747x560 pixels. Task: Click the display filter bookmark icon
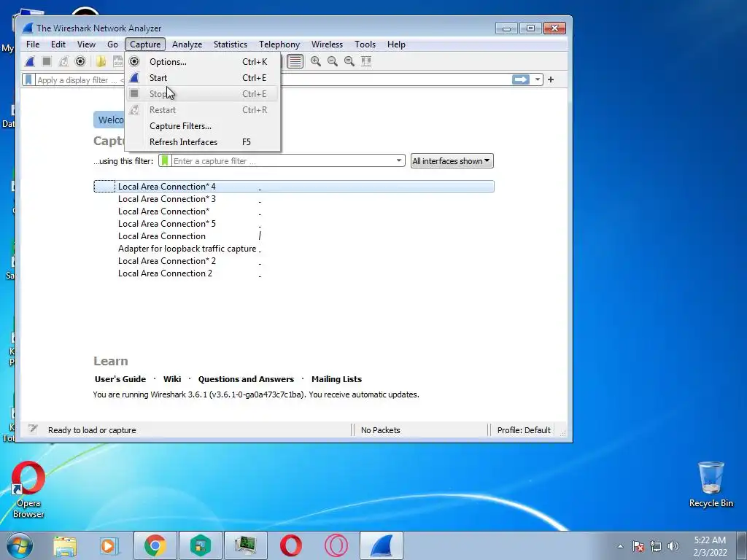pos(28,79)
